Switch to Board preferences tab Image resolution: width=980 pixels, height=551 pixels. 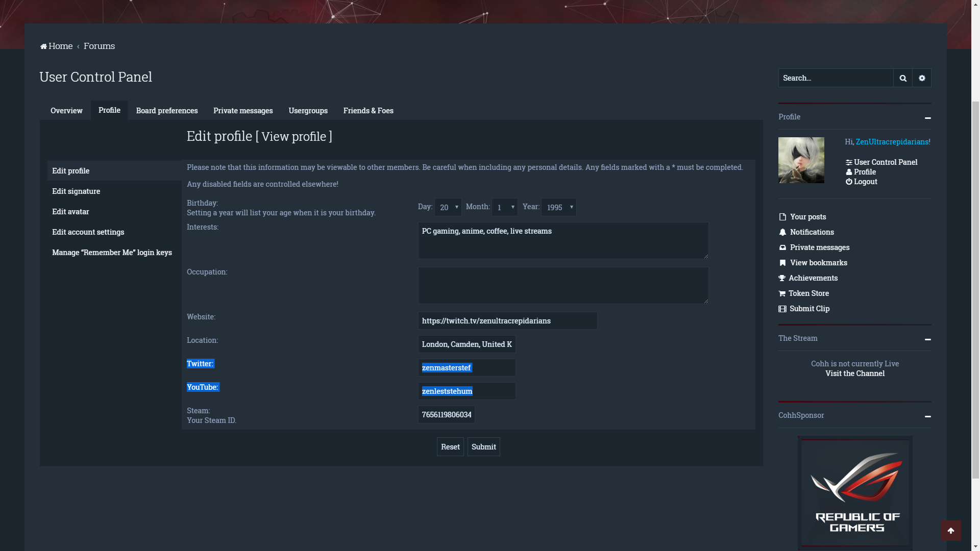pyautogui.click(x=167, y=111)
